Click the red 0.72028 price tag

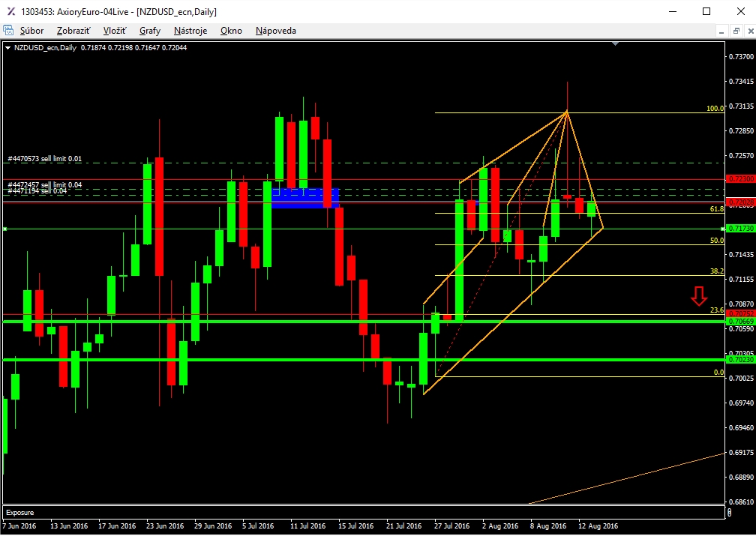tap(740, 202)
